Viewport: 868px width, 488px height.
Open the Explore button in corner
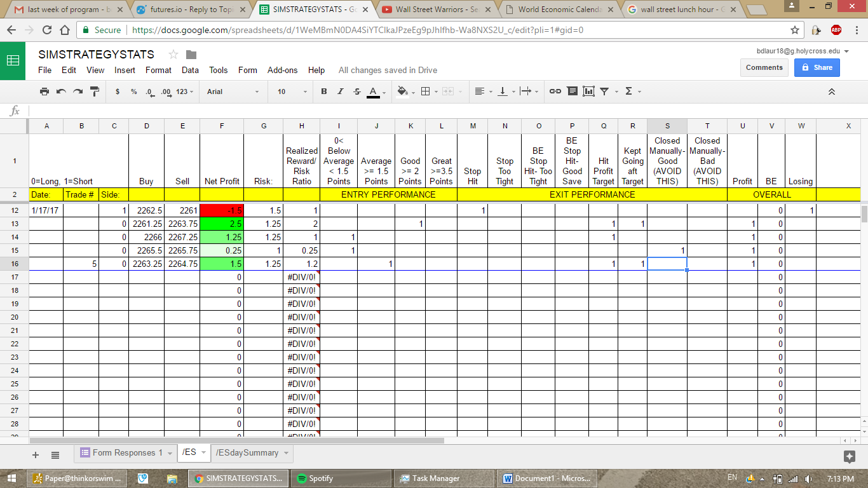pos(850,456)
